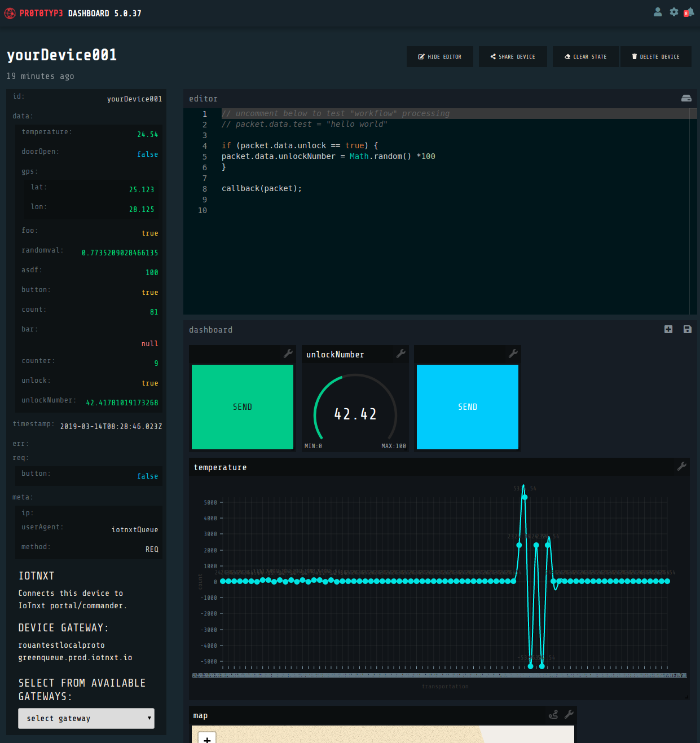Screen dimensions: 700x743
Task: Click the meta label in data tree
Action: point(23,497)
